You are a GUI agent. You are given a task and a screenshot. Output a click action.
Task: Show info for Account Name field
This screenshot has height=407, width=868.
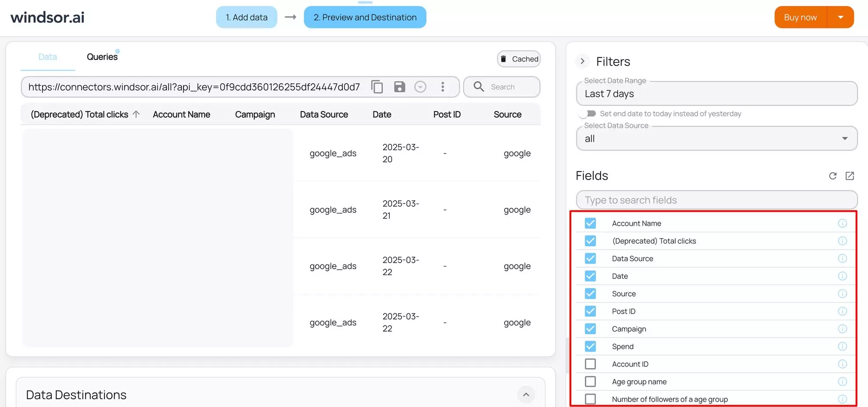[842, 223]
